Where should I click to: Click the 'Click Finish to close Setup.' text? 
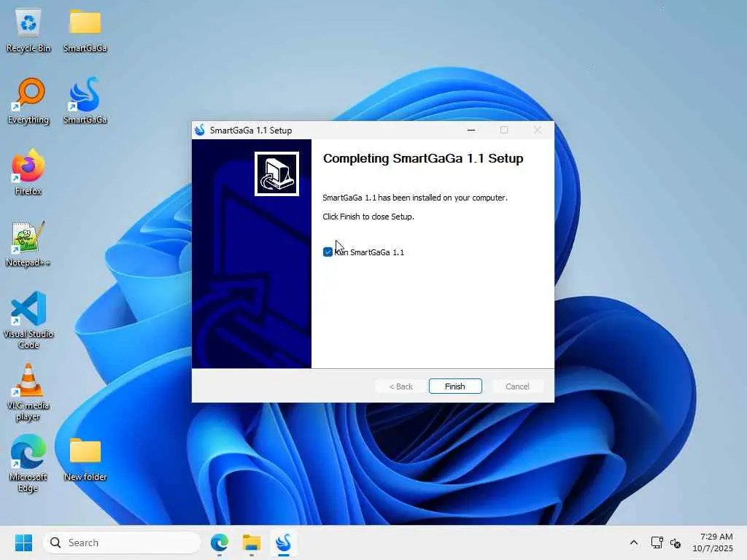[368, 217]
